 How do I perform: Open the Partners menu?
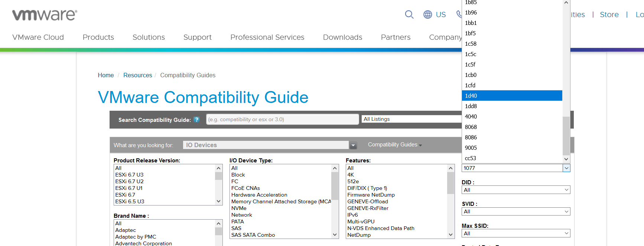coord(396,37)
